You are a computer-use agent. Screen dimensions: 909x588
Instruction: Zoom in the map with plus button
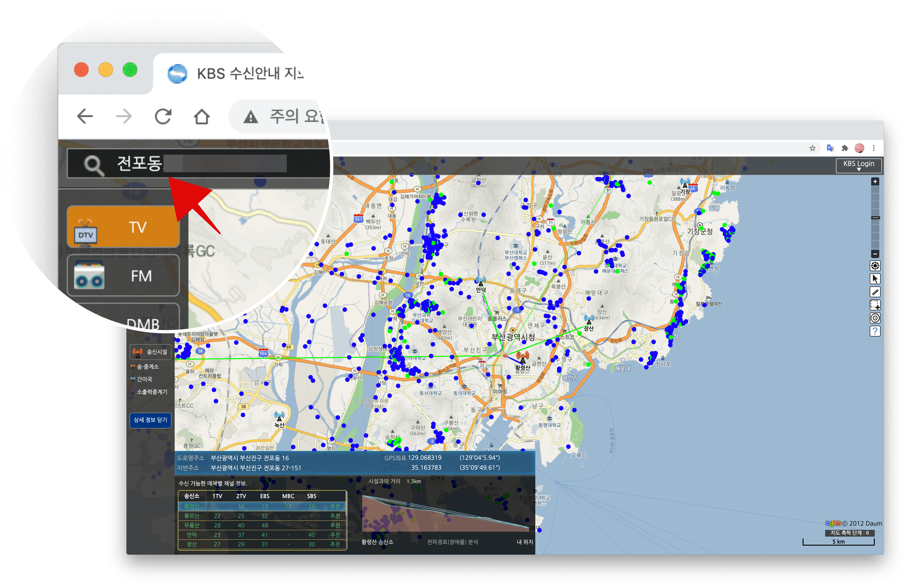pos(875,181)
